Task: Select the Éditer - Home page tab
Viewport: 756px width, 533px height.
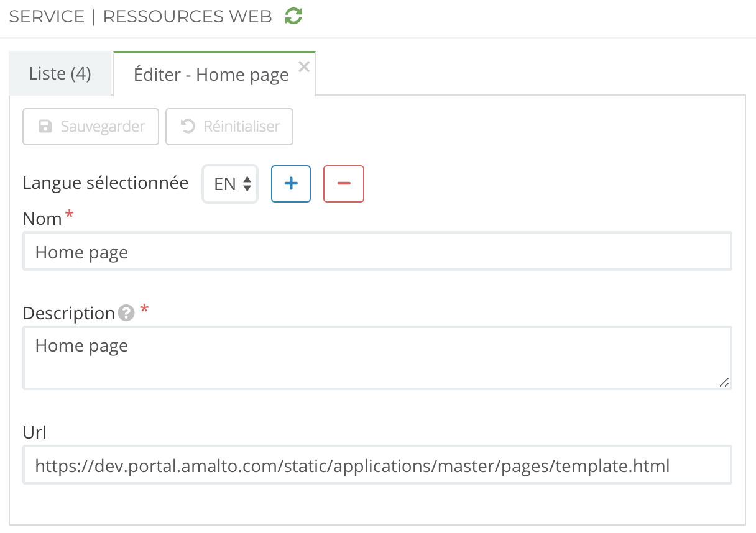Action: pyautogui.click(x=211, y=75)
